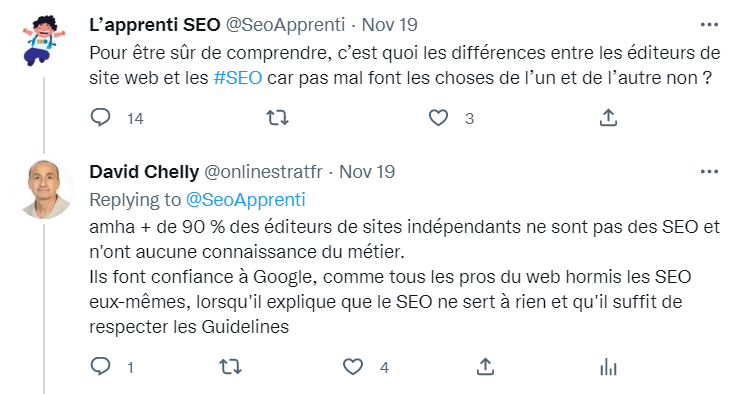Share David Chelly's reply
The width and height of the screenshot is (742, 394).
coord(486,367)
